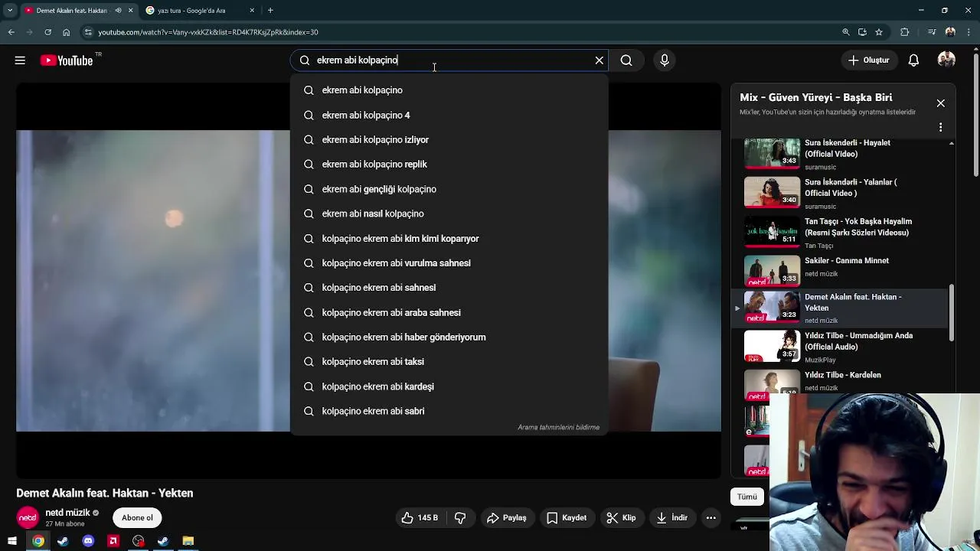The image size is (980, 551).
Task: Select current Demet Akalın - Yekten playlist item
Action: pyautogui.click(x=841, y=308)
